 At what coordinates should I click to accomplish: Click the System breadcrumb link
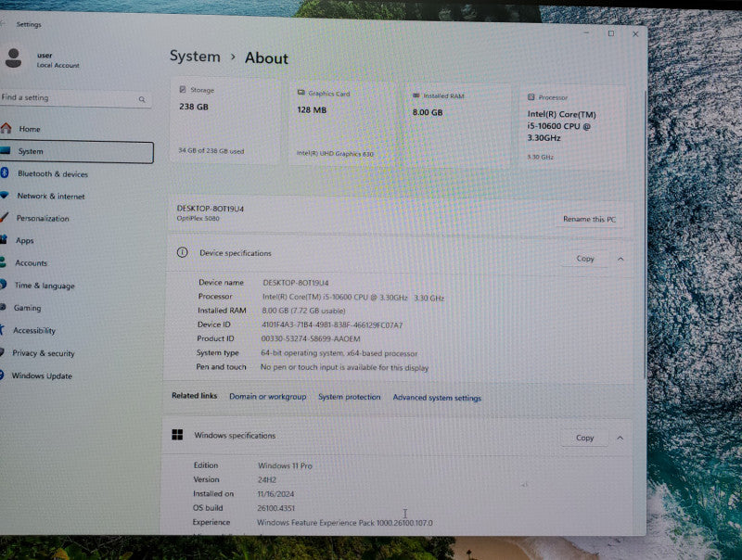[195, 57]
